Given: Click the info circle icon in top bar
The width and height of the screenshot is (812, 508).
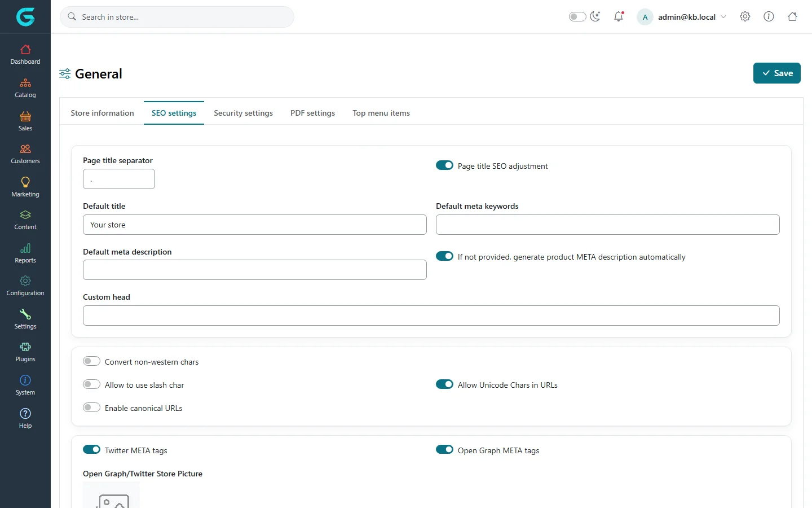Looking at the screenshot, I should 769,16.
